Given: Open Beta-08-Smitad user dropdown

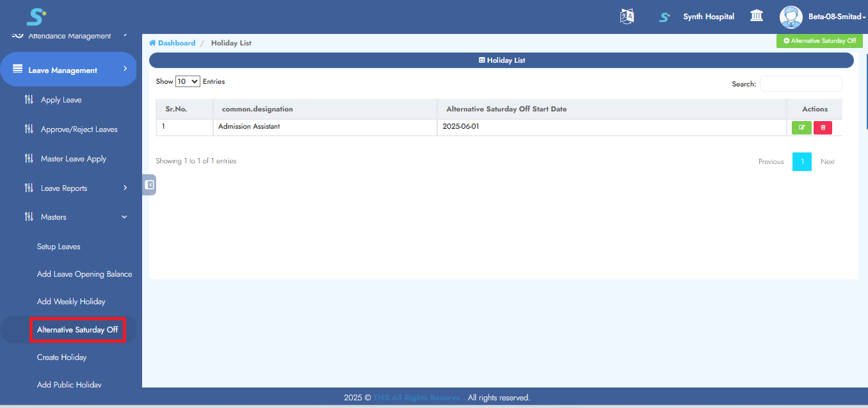Looking at the screenshot, I should click(x=837, y=17).
